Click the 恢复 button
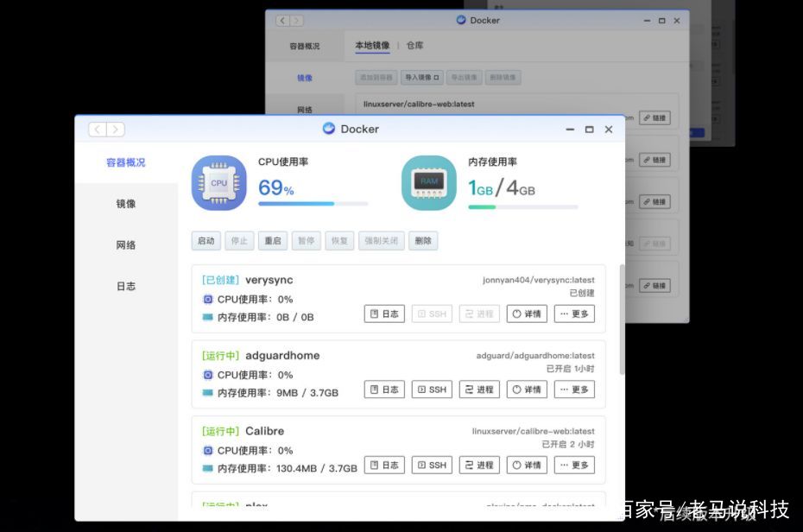 point(339,241)
